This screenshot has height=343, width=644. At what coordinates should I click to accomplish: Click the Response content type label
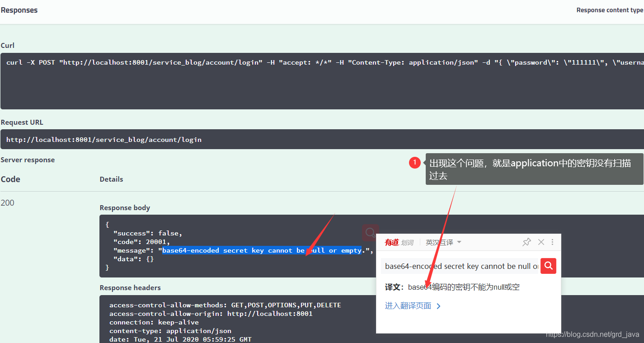(x=610, y=10)
